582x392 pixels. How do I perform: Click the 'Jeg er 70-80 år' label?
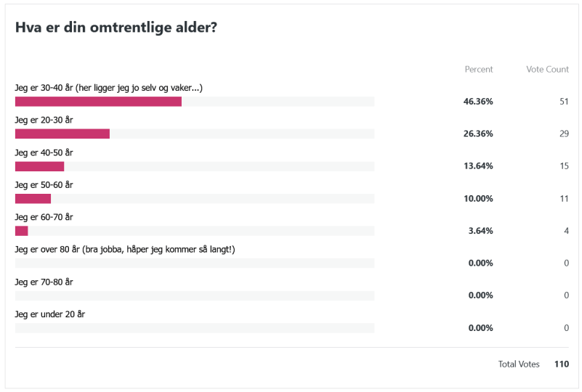coord(44,282)
